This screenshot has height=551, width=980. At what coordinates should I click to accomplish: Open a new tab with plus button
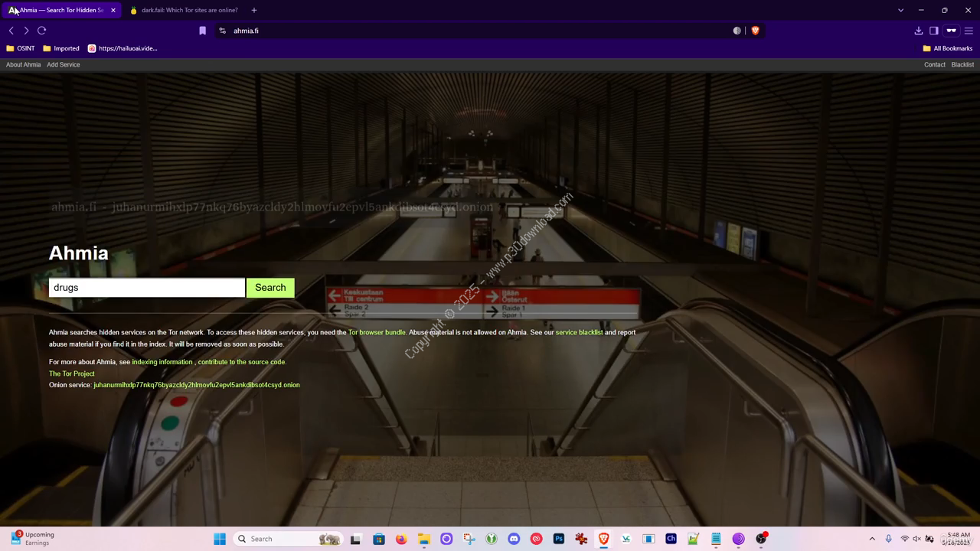point(253,10)
